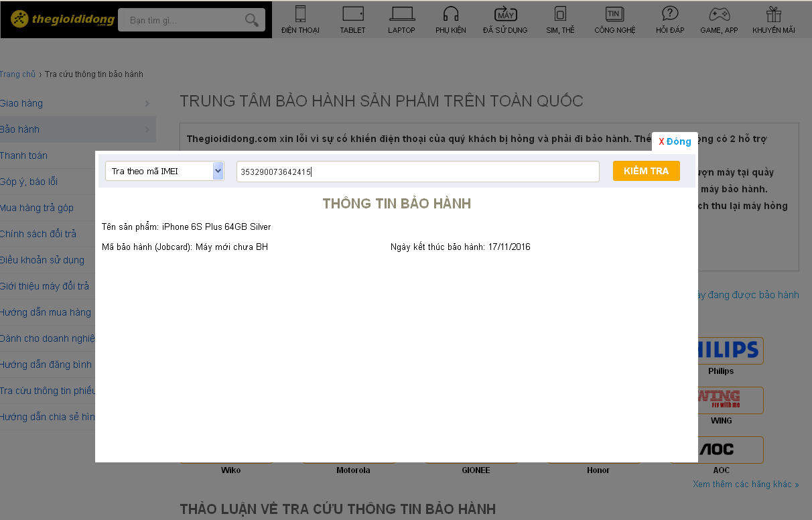Go to Trang chủ breadcrumb link
812x520 pixels.
point(17,74)
